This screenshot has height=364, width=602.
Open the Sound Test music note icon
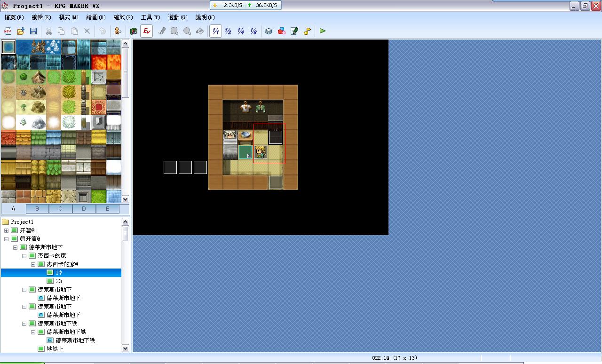pos(307,31)
